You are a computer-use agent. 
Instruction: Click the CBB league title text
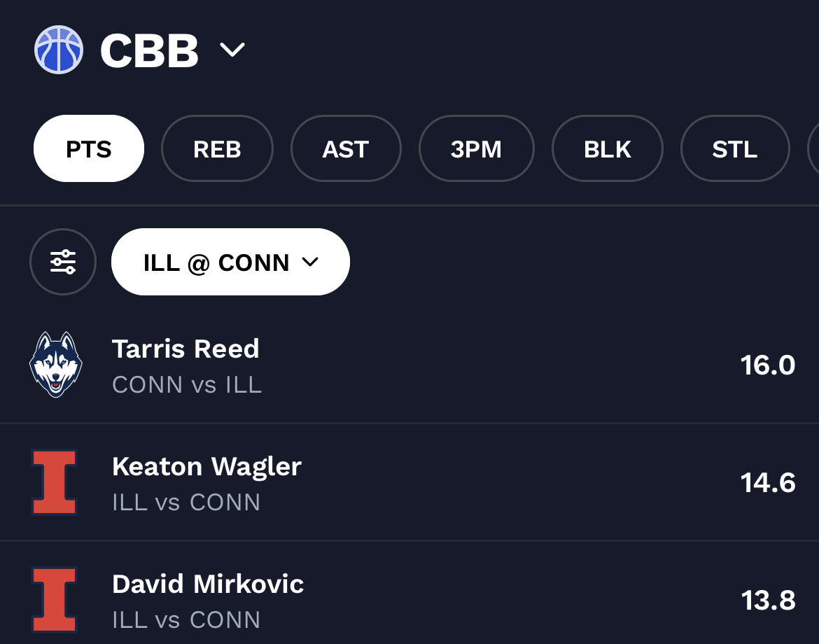point(149,50)
